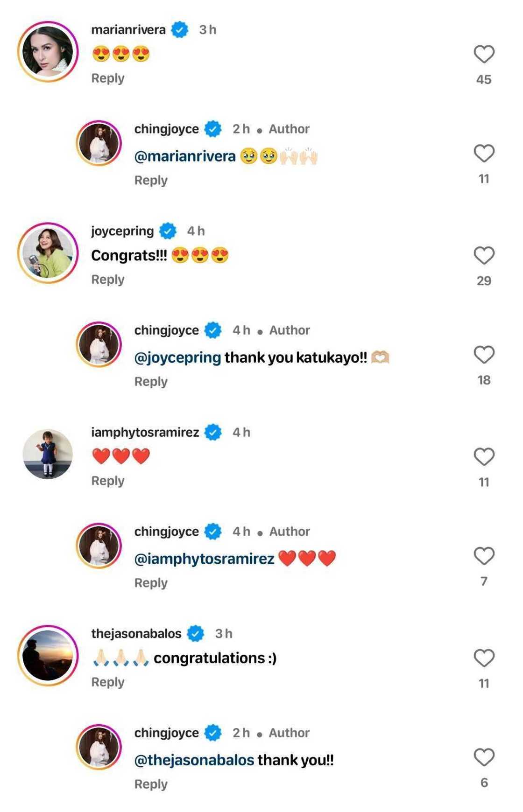The width and height of the screenshot is (523, 812).
Task: Reply to iamphytosramirez's hearts comment
Action: click(x=108, y=481)
